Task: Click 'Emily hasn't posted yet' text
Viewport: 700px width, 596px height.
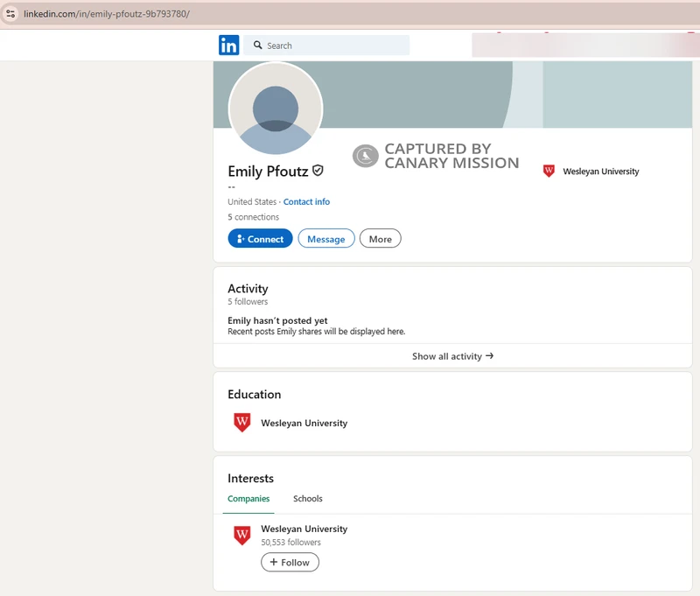Action: click(x=277, y=320)
